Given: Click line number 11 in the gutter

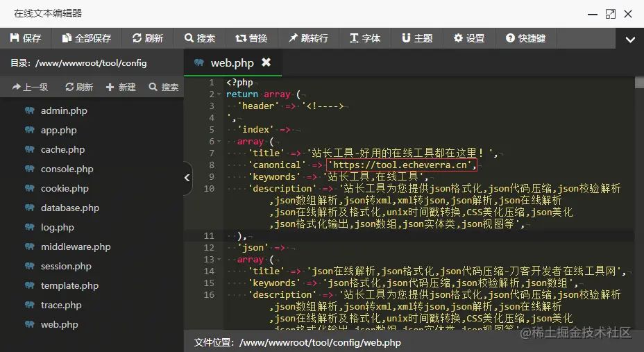Looking at the screenshot, I should (x=209, y=236).
